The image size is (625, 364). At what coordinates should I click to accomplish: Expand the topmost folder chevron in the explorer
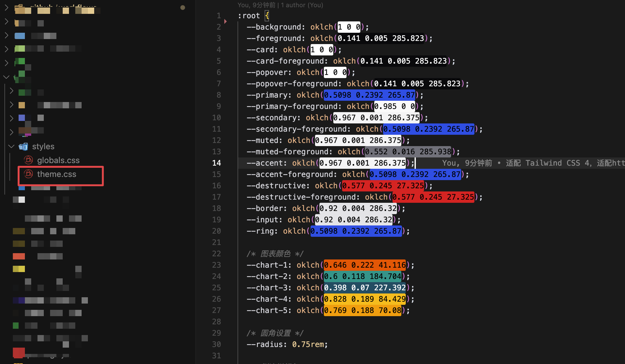[x=6, y=8]
